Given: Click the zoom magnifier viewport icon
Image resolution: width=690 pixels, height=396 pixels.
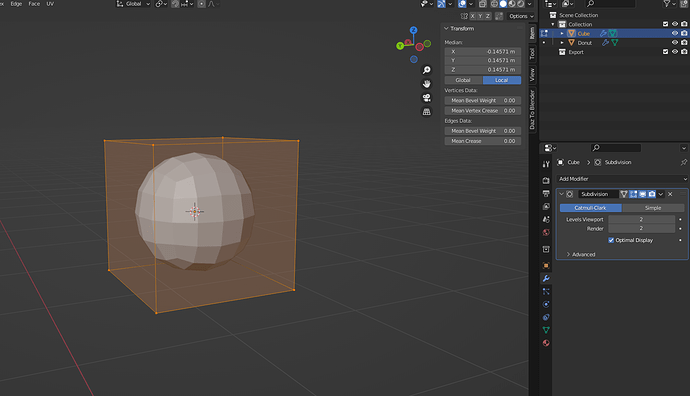Looking at the screenshot, I should [x=426, y=70].
